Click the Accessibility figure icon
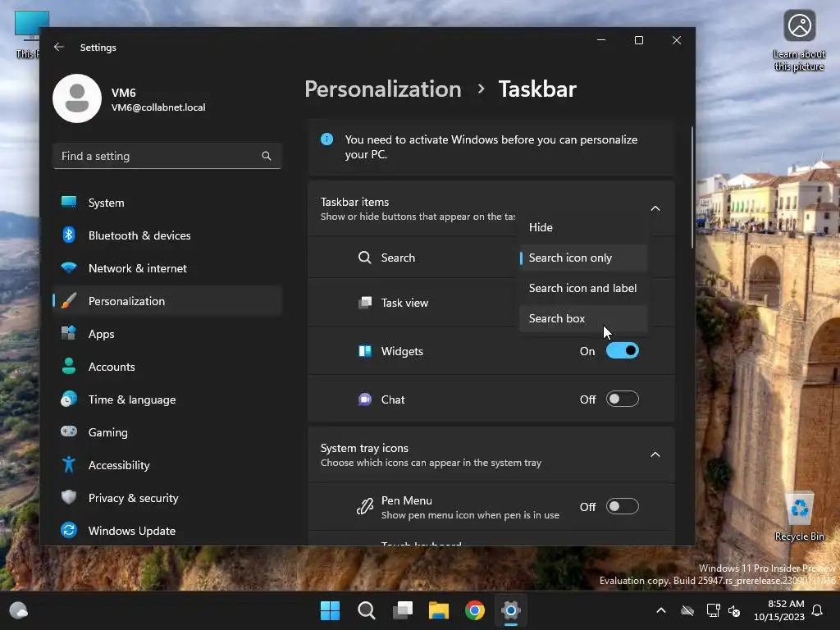This screenshot has width=840, height=630. tap(69, 464)
